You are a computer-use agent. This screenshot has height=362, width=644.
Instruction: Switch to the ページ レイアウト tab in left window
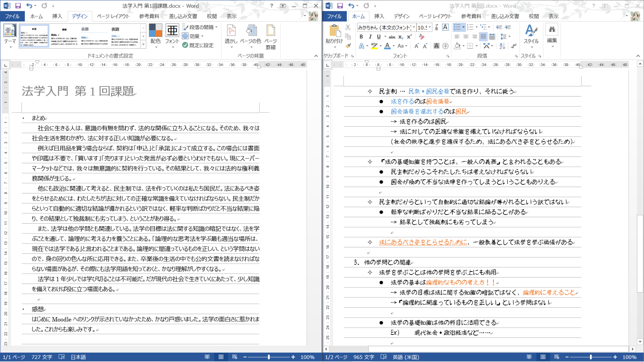click(x=113, y=16)
